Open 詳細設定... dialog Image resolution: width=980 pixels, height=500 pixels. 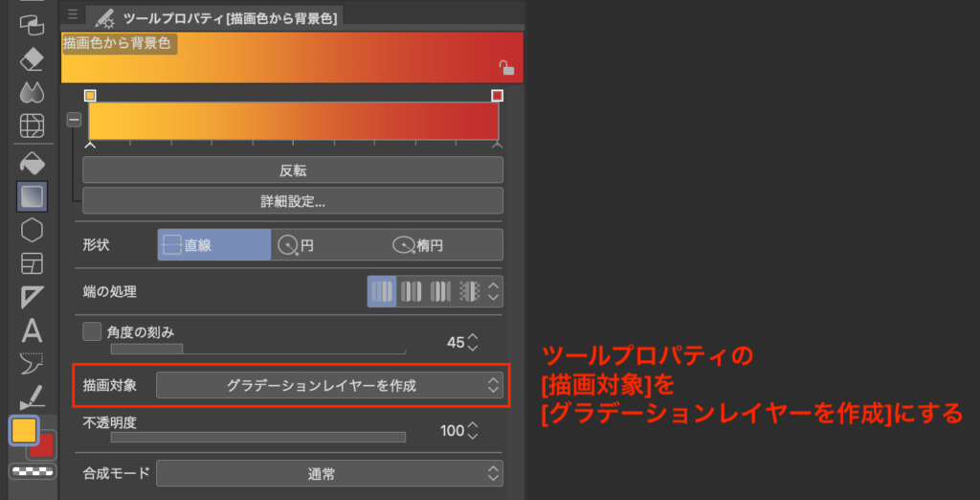tap(293, 200)
